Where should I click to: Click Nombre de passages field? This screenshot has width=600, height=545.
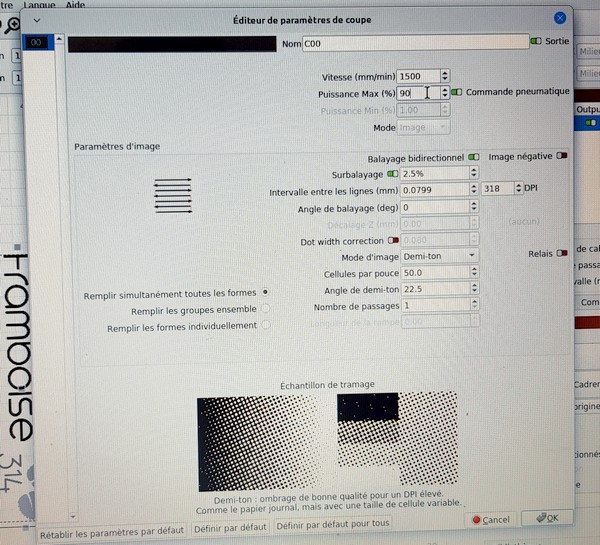click(x=435, y=305)
